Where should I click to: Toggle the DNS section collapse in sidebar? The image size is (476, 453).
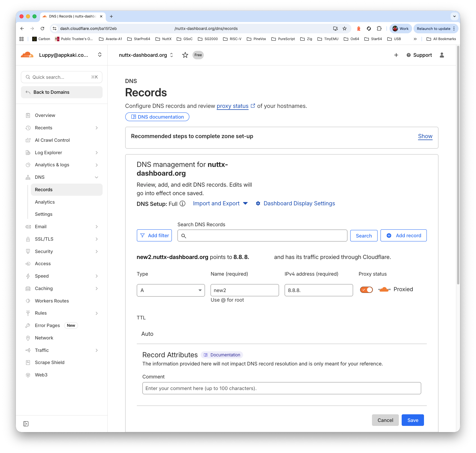[x=97, y=177]
